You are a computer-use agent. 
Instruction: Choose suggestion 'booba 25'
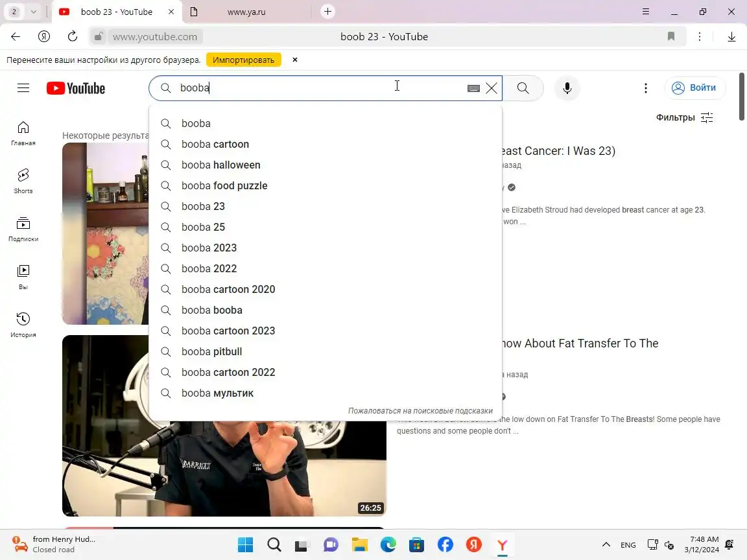pos(326,227)
